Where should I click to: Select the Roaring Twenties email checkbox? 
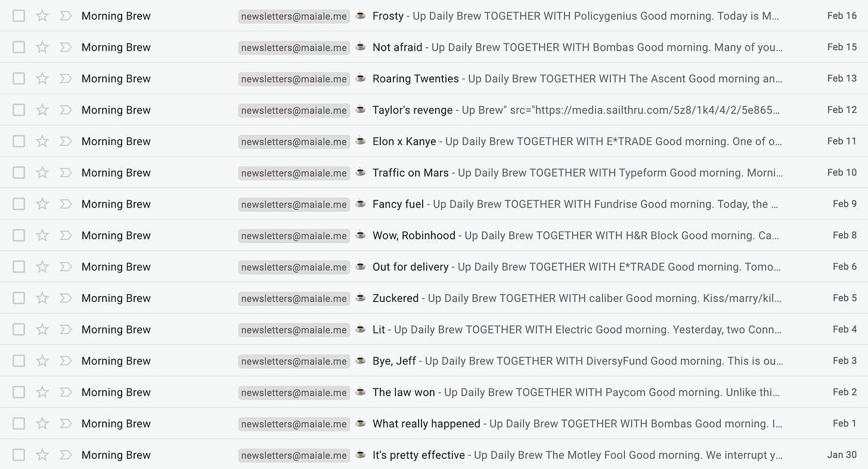coord(19,79)
